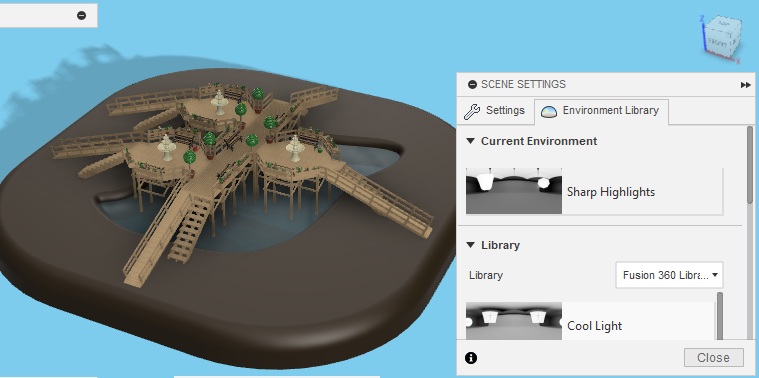The height and width of the screenshot is (378, 759).
Task: Click the Scene Settings panel scrollbar
Action: tap(750, 165)
